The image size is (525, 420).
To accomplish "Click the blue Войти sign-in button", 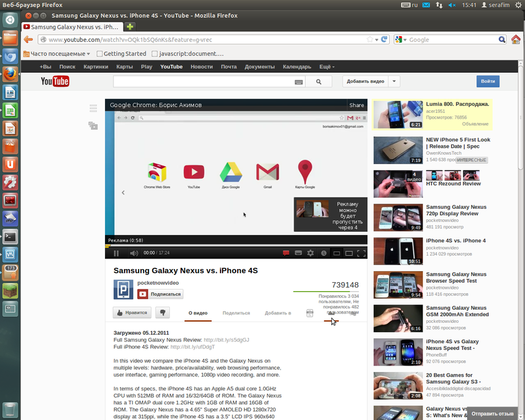I will tap(488, 81).
